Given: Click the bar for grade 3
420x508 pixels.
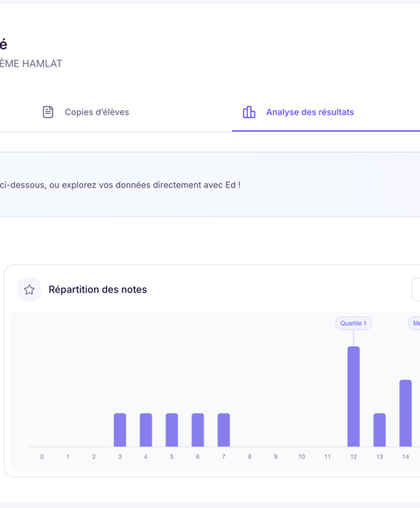Looking at the screenshot, I should (120, 430).
